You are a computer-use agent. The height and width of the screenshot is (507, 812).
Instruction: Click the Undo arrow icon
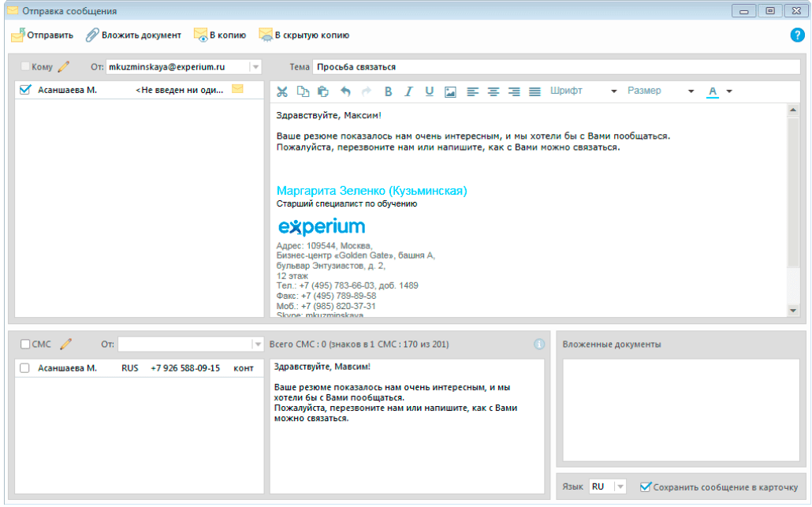pyautogui.click(x=345, y=91)
